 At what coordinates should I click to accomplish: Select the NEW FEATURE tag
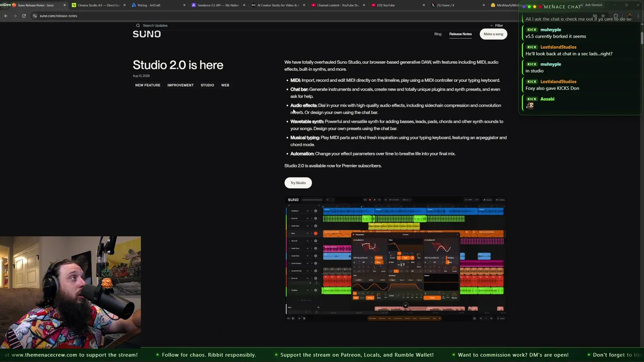point(147,85)
